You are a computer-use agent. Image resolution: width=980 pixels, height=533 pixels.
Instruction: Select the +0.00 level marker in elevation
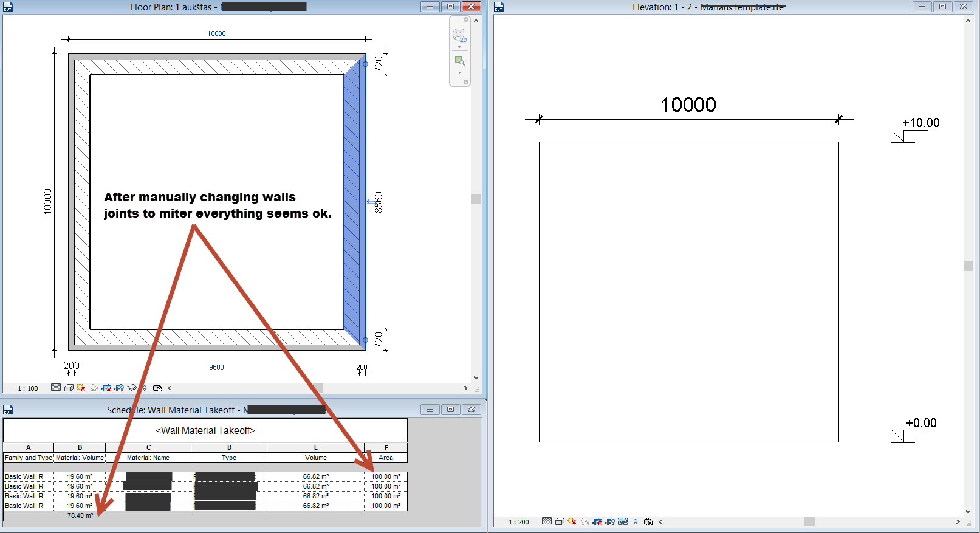click(914, 430)
